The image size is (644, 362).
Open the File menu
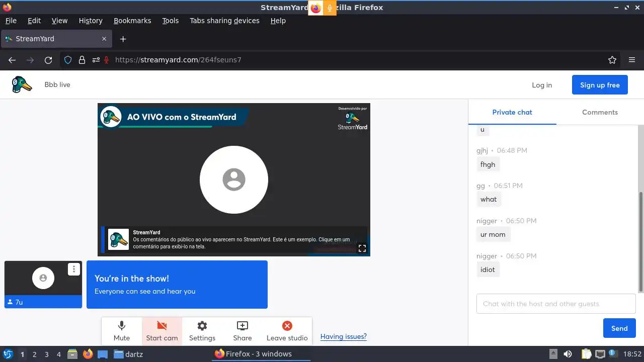(11, 21)
